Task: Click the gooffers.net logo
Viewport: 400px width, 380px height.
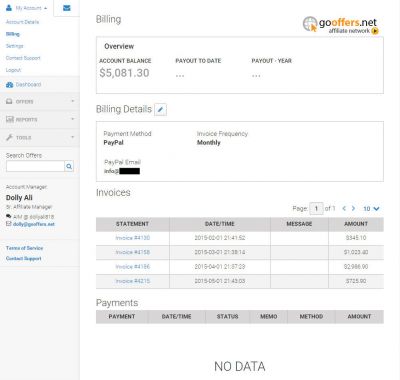Action: click(341, 25)
